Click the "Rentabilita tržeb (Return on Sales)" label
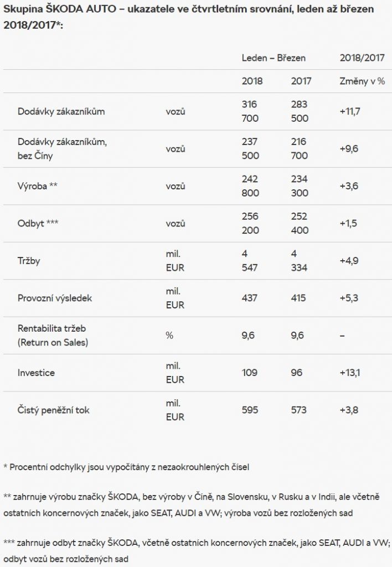Image resolution: width=392 pixels, height=567 pixels. (x=53, y=336)
